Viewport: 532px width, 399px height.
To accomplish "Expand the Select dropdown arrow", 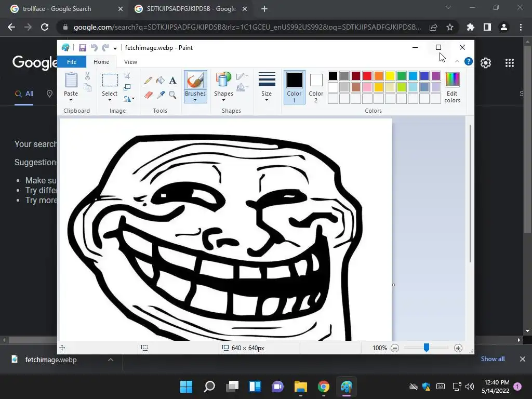I will coord(110,100).
